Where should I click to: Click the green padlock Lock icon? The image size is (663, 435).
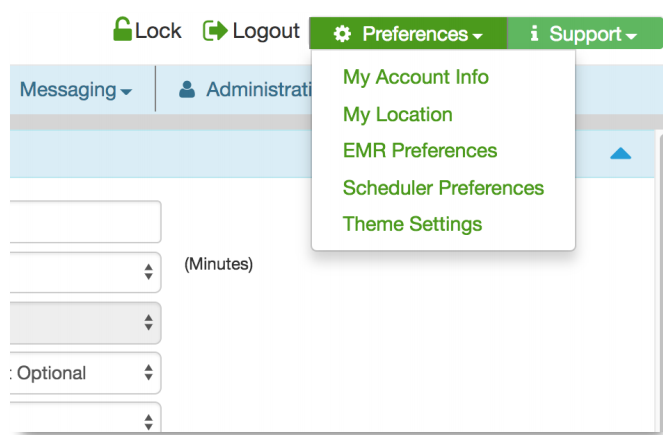coord(122,30)
